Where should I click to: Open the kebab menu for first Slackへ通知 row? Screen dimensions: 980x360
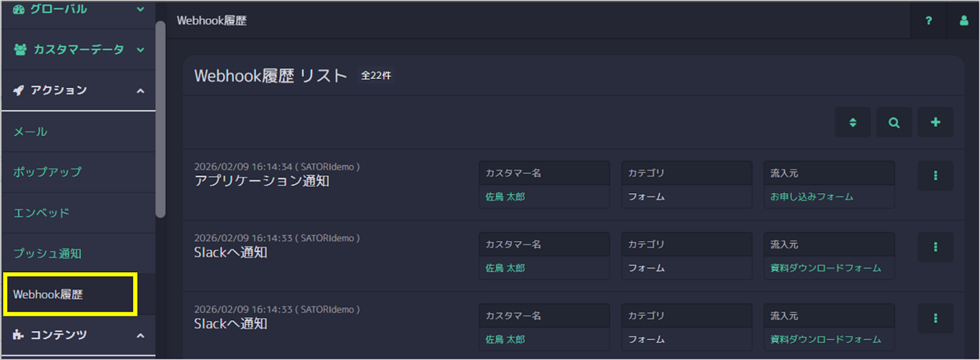[935, 247]
